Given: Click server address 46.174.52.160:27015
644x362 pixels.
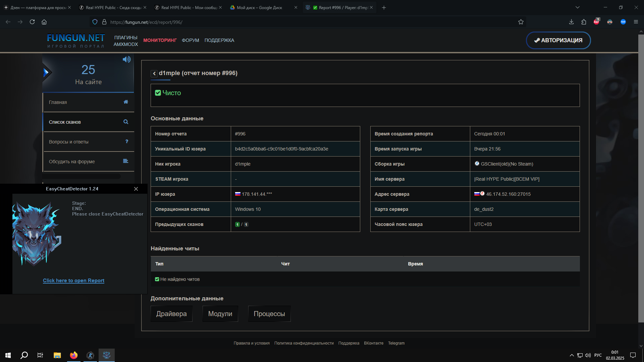Looking at the screenshot, I should coord(508,194).
